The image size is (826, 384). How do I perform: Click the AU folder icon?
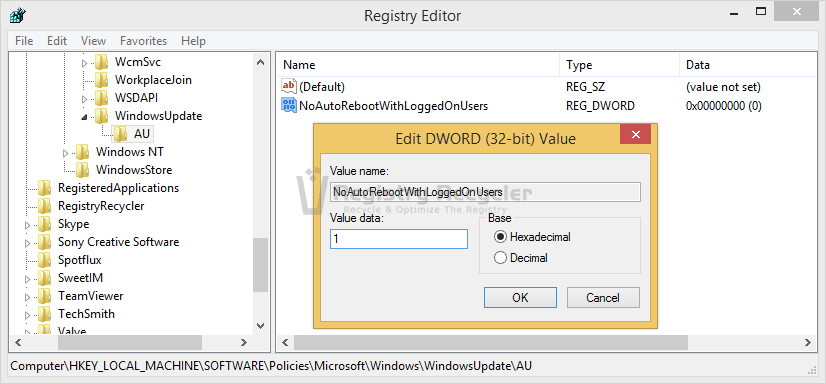[x=121, y=134]
